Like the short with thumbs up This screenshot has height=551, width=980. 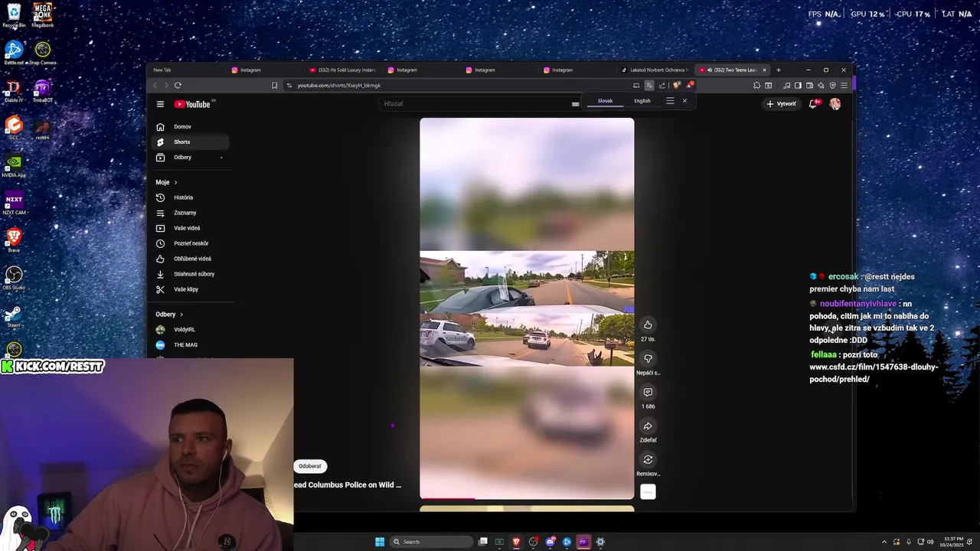tap(648, 324)
